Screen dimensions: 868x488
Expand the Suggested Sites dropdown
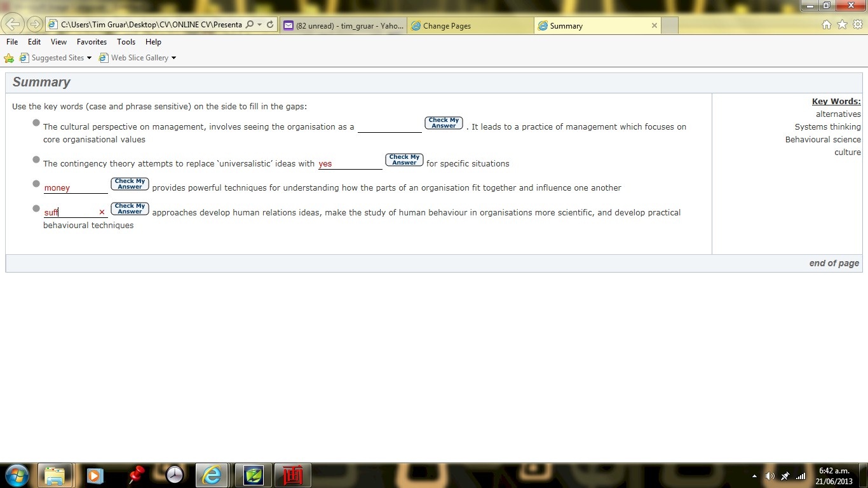(x=89, y=58)
